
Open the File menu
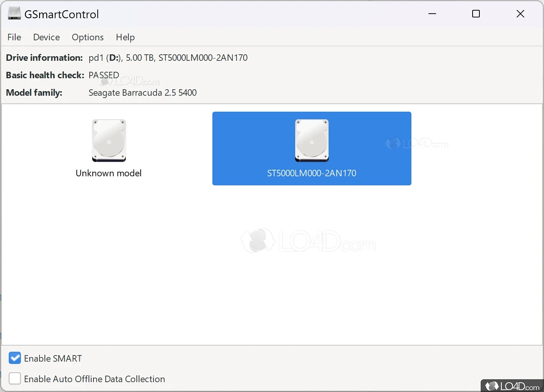14,37
